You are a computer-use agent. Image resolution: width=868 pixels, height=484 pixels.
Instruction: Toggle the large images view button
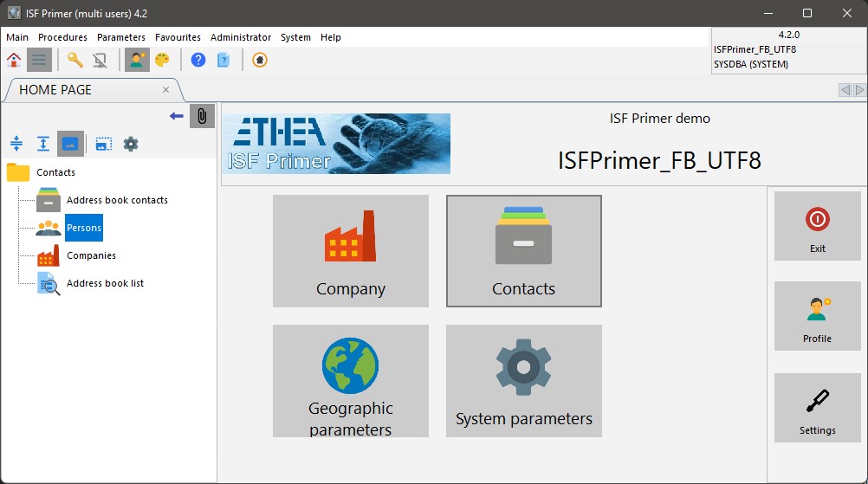click(70, 144)
